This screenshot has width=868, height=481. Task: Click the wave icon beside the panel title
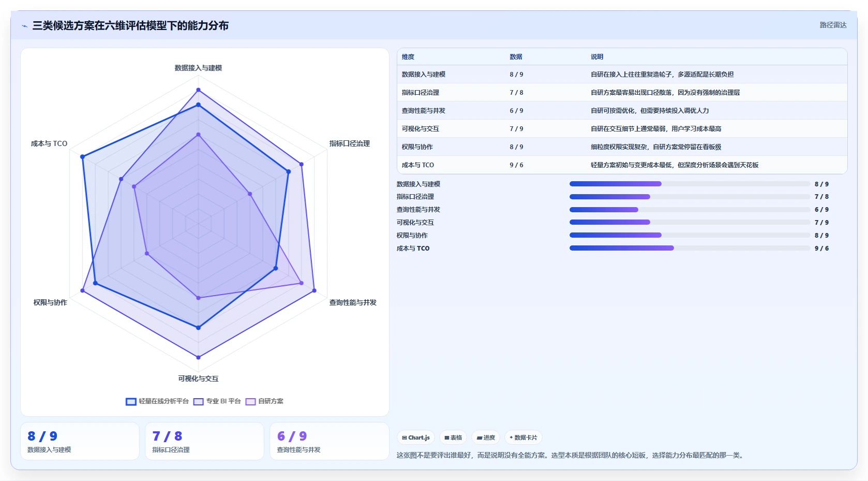pos(24,26)
